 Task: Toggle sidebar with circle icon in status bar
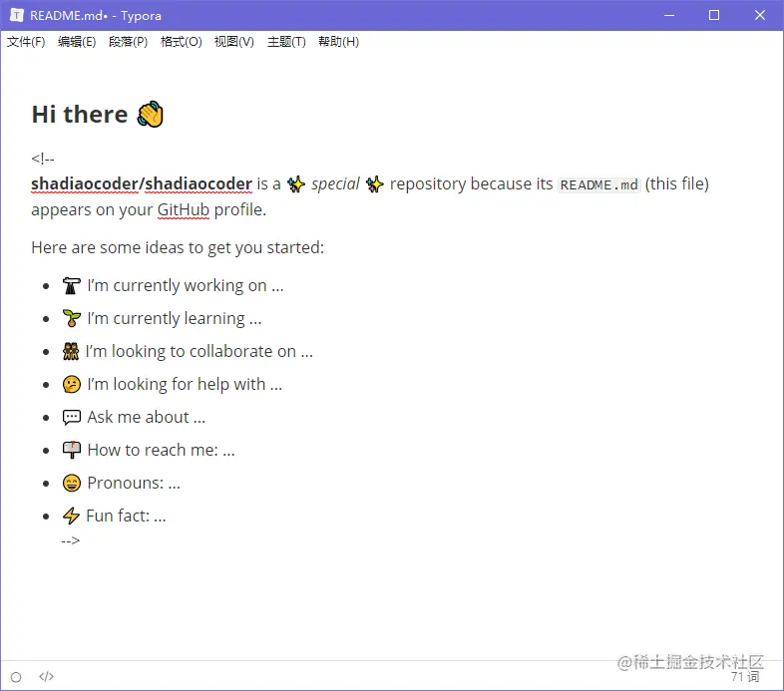click(x=16, y=677)
